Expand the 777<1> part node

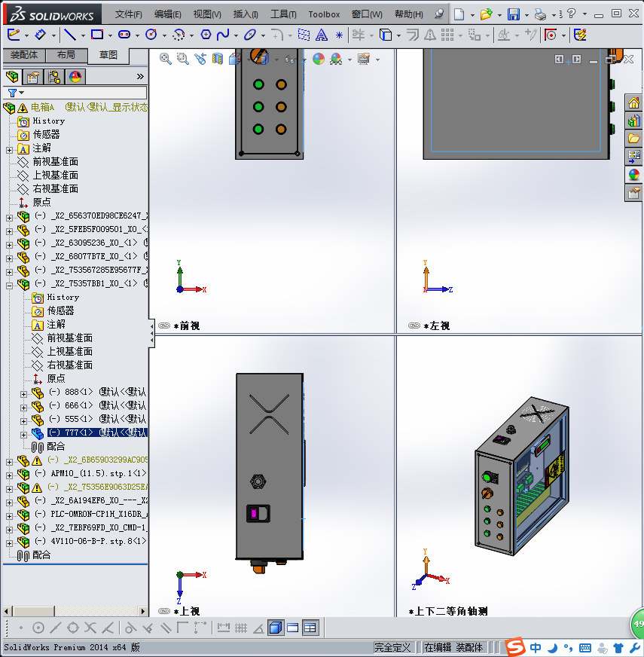point(23,435)
